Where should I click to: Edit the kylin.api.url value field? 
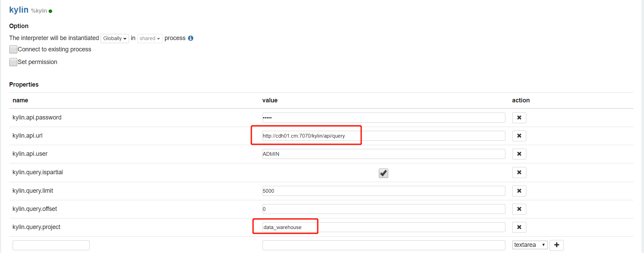pyautogui.click(x=384, y=136)
